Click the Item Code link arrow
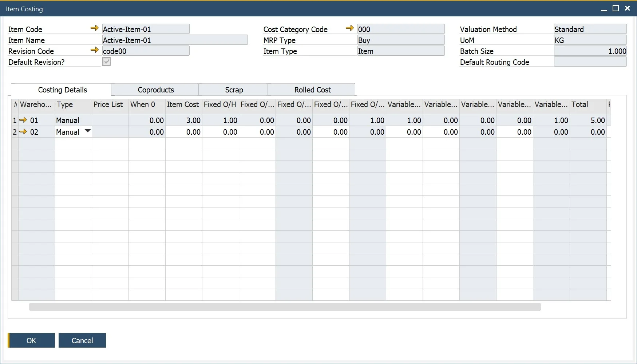Viewport: 637px width, 364px height. pos(95,28)
